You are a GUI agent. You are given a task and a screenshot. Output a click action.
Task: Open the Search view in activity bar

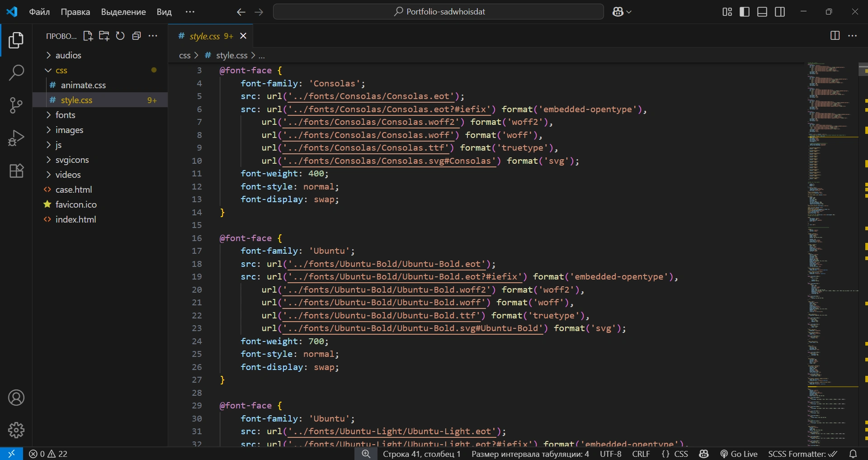[16, 72]
